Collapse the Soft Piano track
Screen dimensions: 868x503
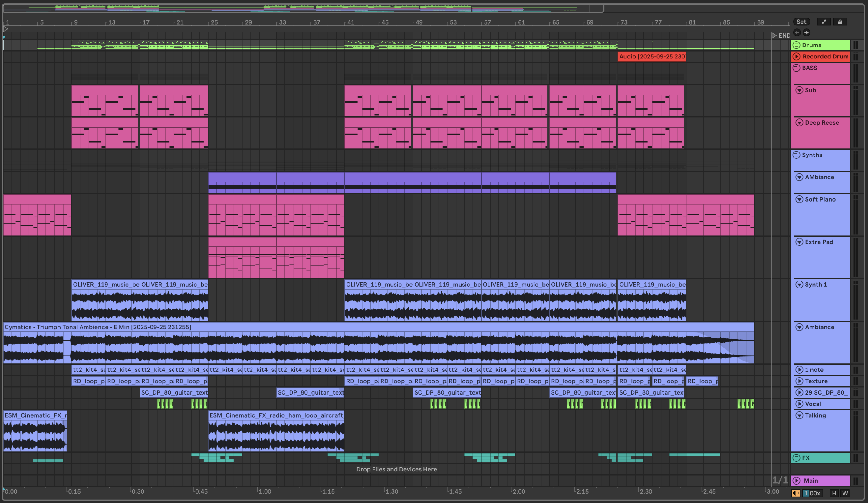pos(799,199)
